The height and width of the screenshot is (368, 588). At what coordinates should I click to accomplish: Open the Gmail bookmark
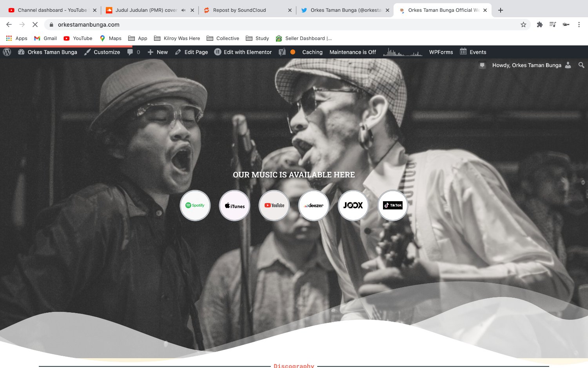[45, 38]
